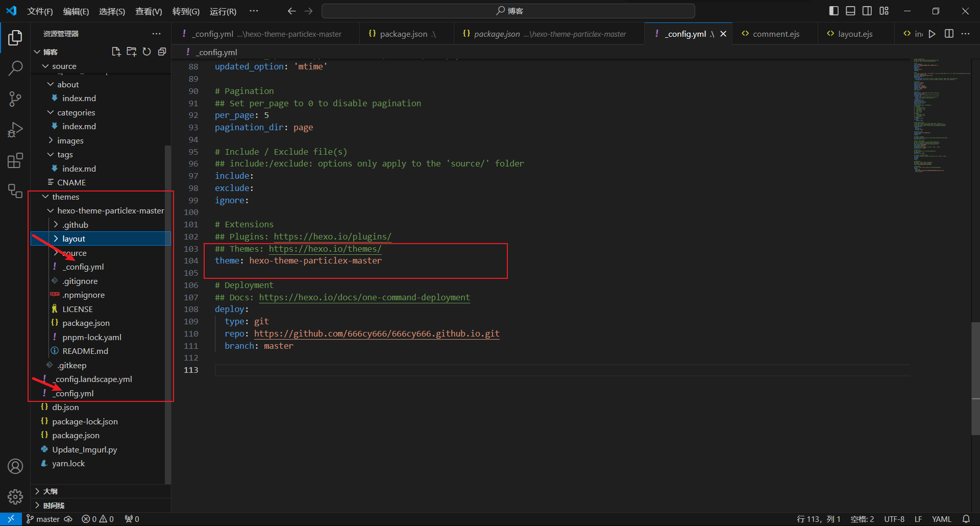This screenshot has height=526, width=980.
Task: Open the Search view in activity bar
Action: click(15, 68)
